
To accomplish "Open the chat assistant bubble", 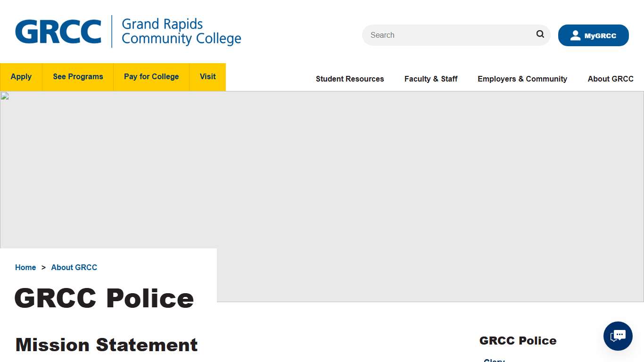I will point(618,336).
